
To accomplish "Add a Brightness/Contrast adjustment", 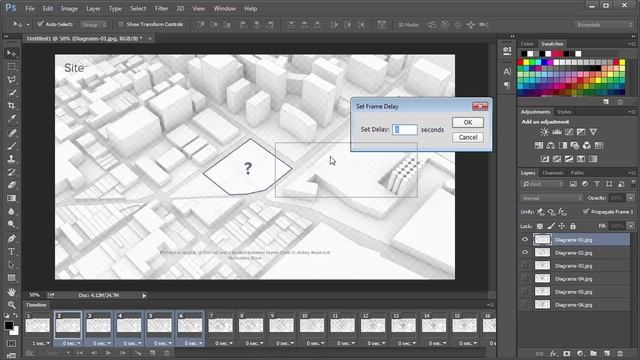I will 544,132.
